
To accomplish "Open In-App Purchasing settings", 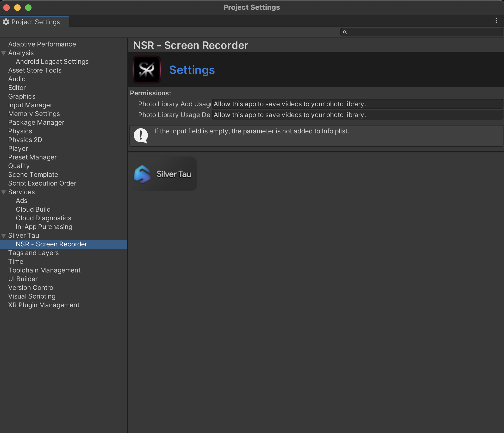I will (x=44, y=227).
